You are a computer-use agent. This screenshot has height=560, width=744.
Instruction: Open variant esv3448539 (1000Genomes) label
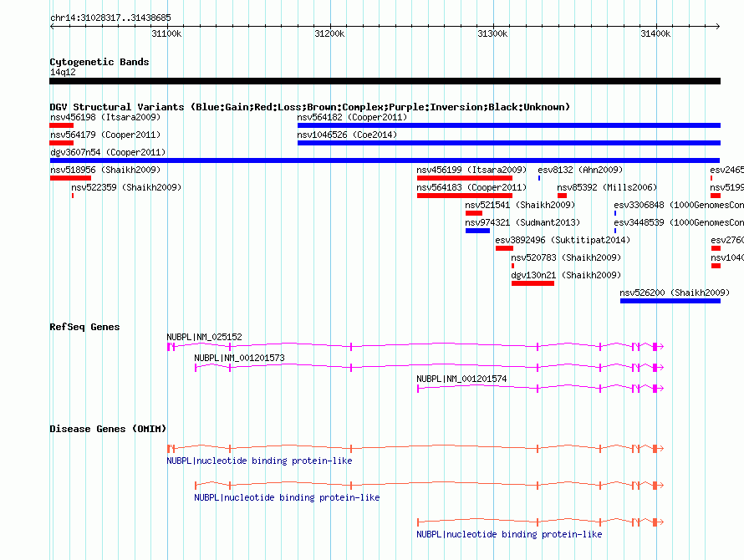tap(679, 222)
